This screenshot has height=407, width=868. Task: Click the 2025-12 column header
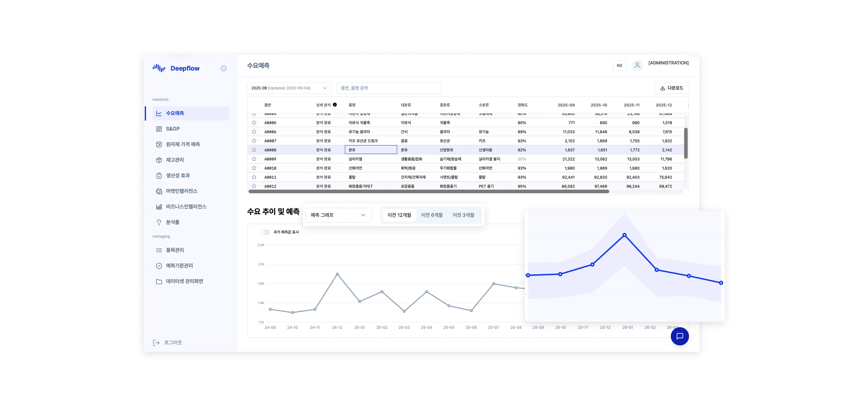664,105
